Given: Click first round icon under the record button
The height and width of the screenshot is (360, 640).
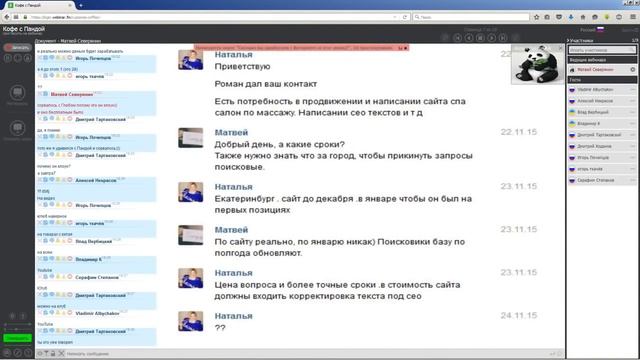Looking at the screenshot, I should point(7,58).
